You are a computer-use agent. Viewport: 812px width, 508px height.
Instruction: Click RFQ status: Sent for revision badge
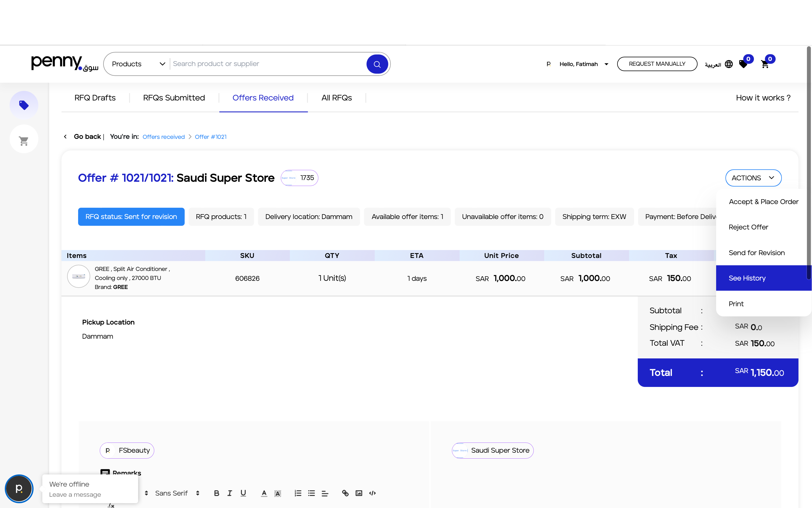(131, 217)
